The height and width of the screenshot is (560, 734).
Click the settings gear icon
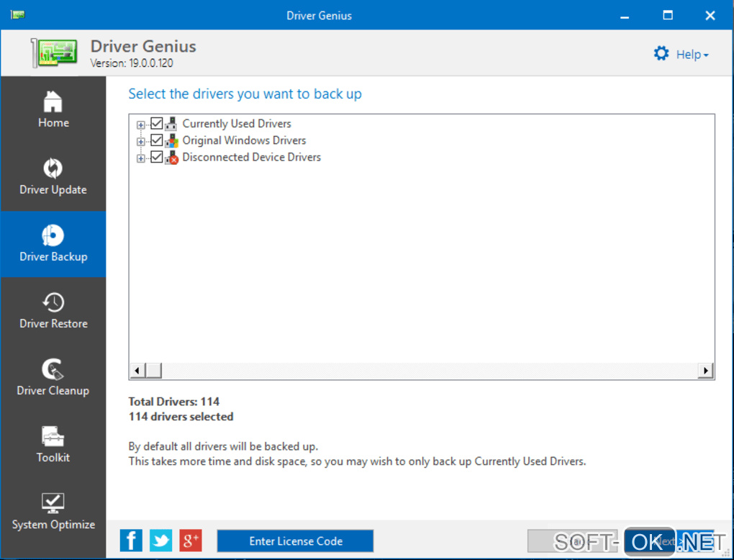tap(661, 53)
